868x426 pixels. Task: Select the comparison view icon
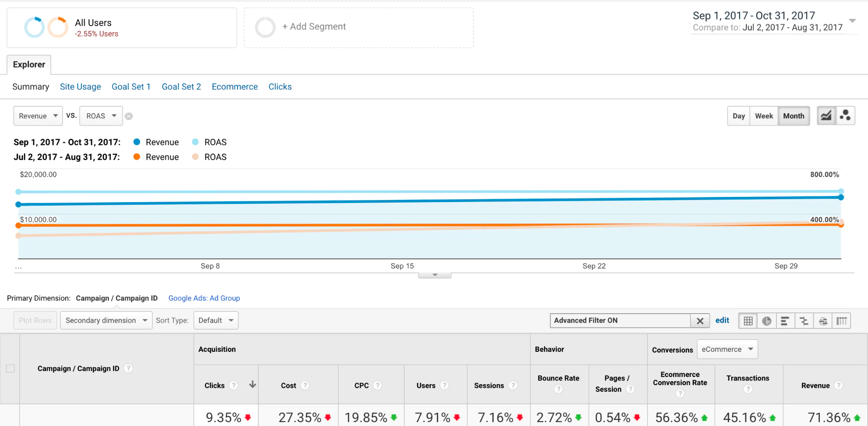(x=804, y=321)
